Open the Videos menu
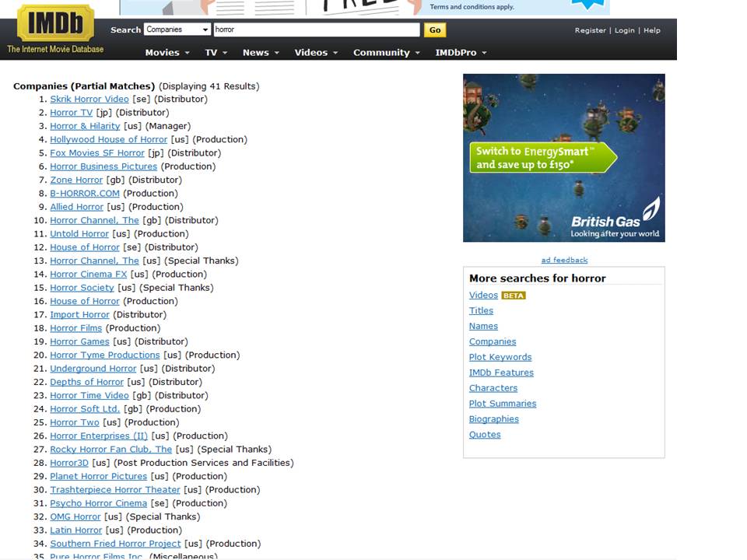 (x=316, y=52)
